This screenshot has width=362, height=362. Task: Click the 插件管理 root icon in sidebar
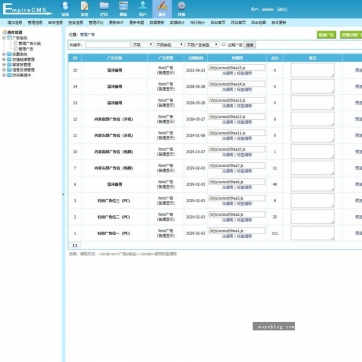coord(5,32)
